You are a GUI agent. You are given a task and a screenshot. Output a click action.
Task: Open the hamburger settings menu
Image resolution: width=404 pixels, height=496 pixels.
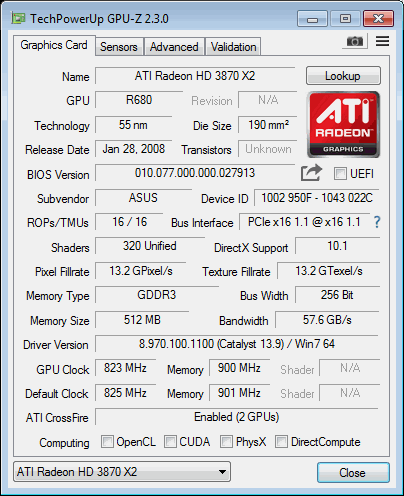[382, 41]
